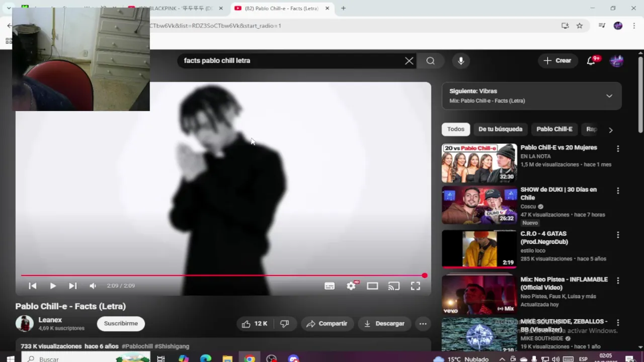Open SHOW de DUKI 30 Días thumbnail
This screenshot has height=362, width=644.
(x=479, y=205)
